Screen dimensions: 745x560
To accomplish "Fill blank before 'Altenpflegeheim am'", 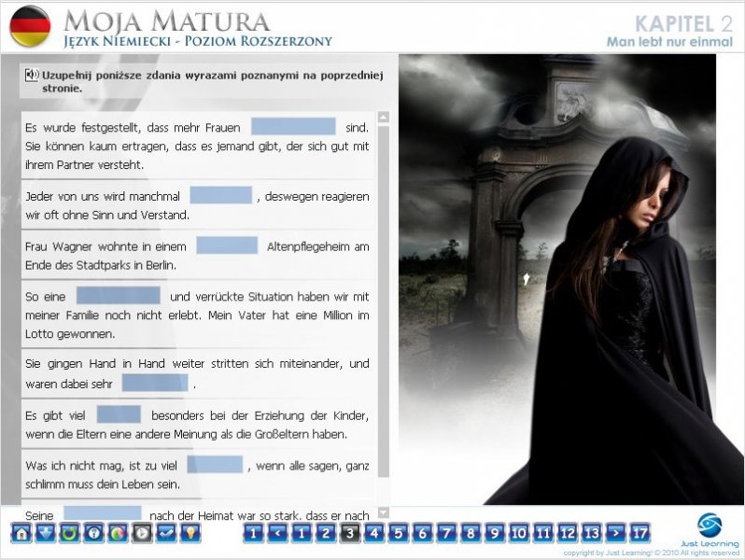I will [x=227, y=245].
